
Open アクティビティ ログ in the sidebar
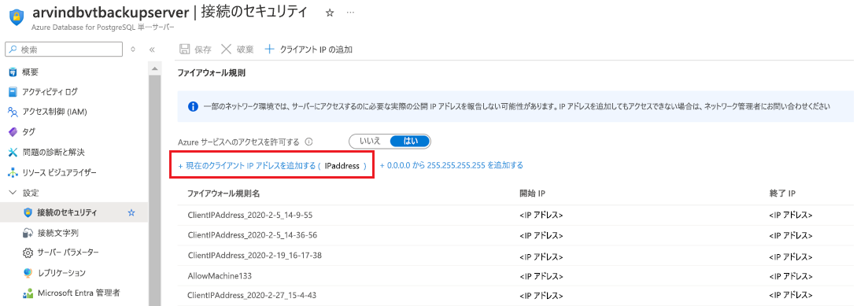[50, 92]
